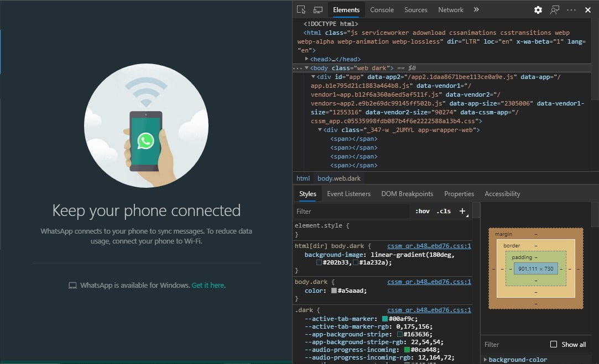Open DevTools settings gear

[538, 10]
